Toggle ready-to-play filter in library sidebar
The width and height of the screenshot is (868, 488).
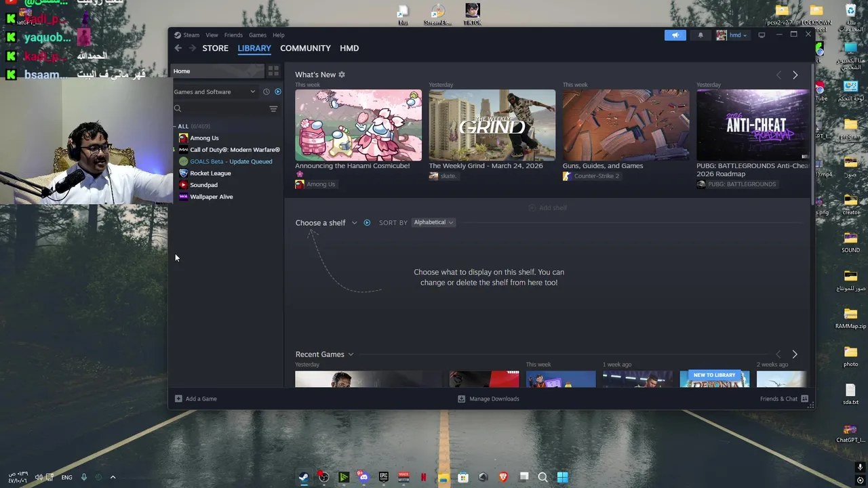277,91
